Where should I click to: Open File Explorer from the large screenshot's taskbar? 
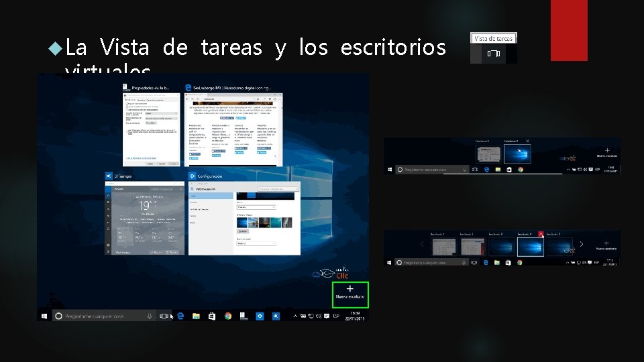(196, 316)
